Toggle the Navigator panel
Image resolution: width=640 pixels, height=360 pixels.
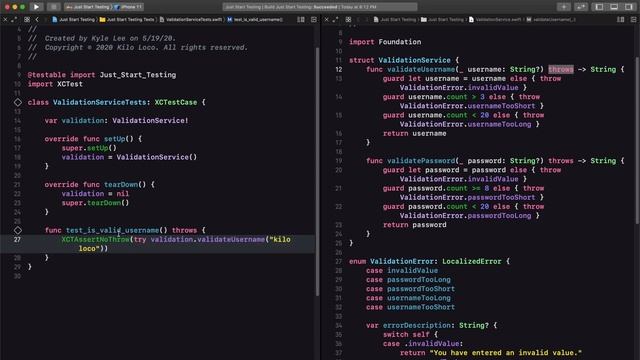[x=599, y=7]
